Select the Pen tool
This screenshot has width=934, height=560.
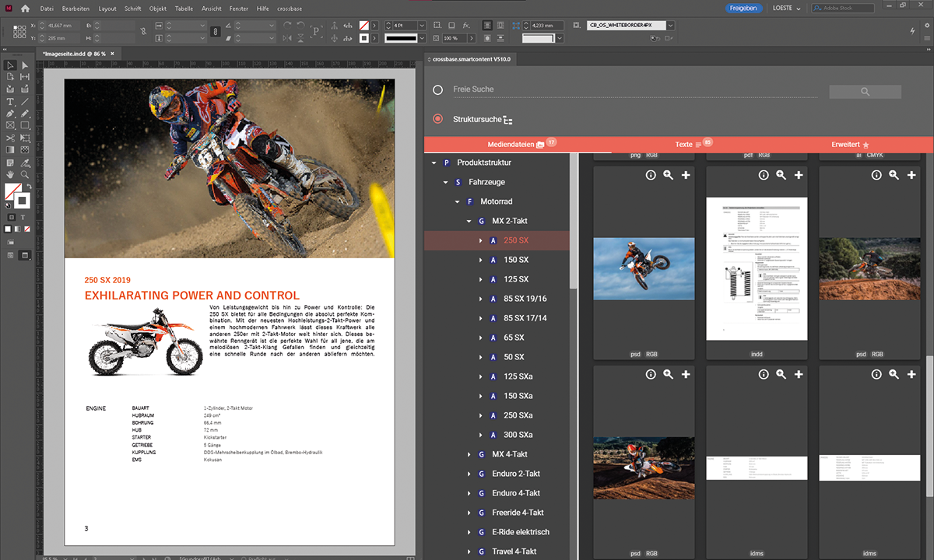coord(10,114)
